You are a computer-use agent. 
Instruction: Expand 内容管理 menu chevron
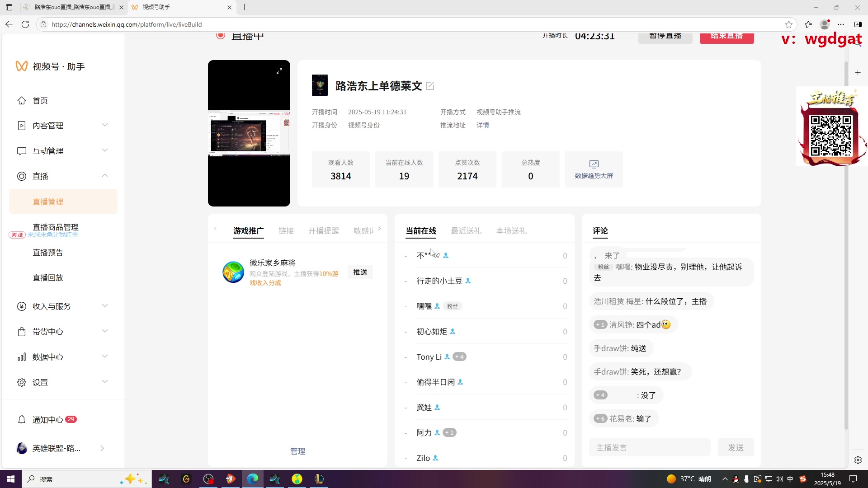point(105,125)
